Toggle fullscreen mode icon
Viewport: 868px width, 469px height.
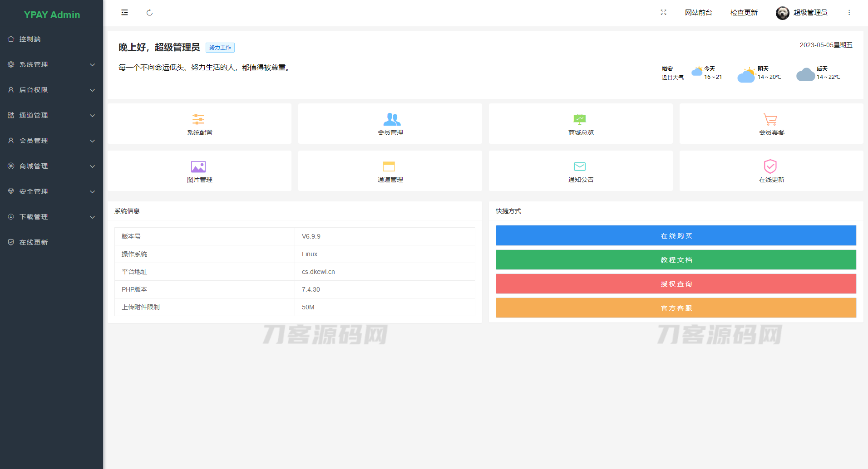[663, 13]
